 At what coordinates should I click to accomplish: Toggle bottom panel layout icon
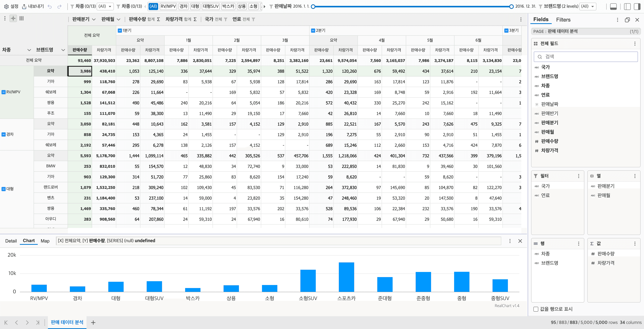coord(613,6)
